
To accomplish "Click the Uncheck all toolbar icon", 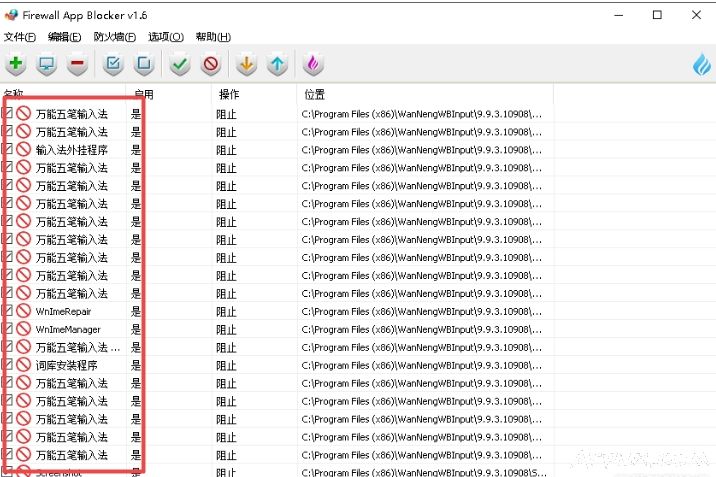I will click(x=144, y=64).
